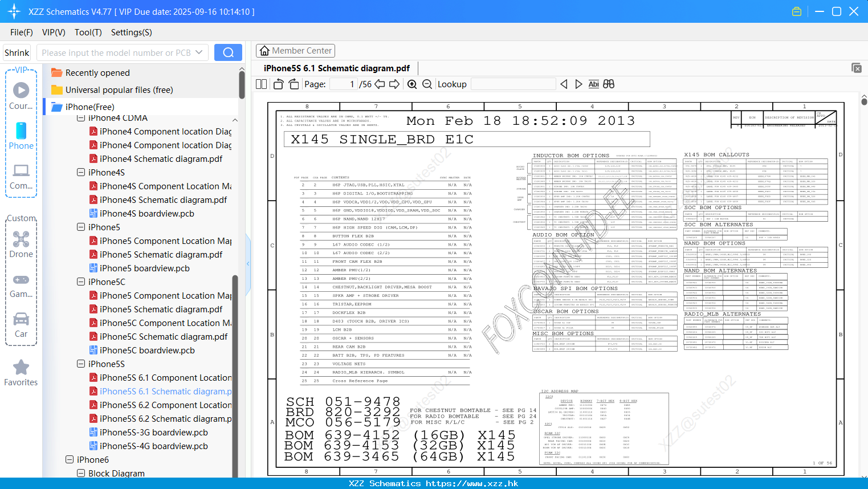Close the document tab panel icon
This screenshot has width=868, height=489.
click(857, 68)
